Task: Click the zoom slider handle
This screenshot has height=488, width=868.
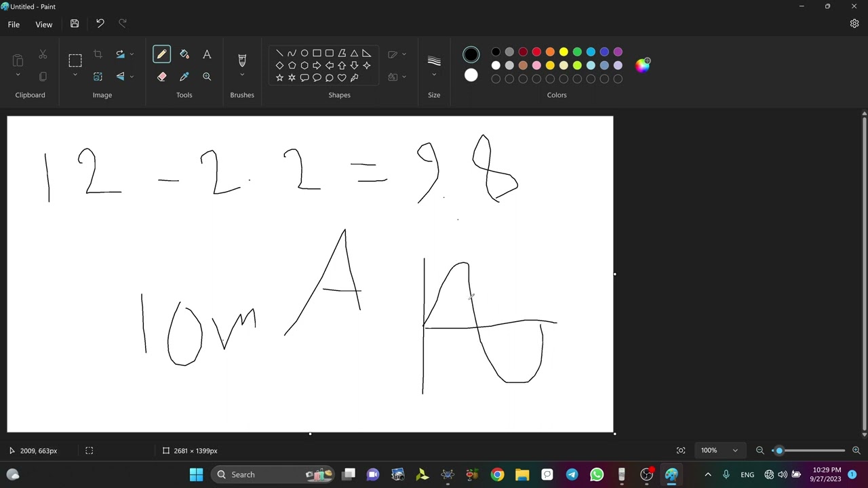Action: (779, 451)
